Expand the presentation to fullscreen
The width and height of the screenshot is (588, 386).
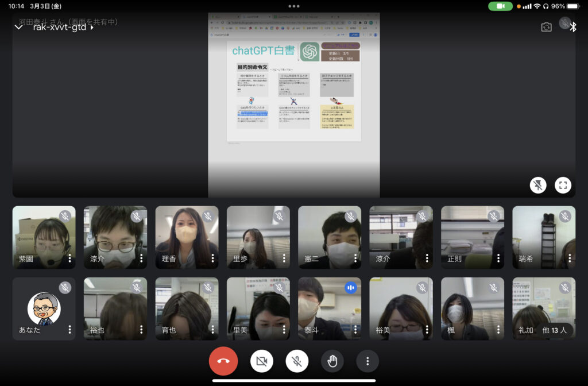(563, 185)
